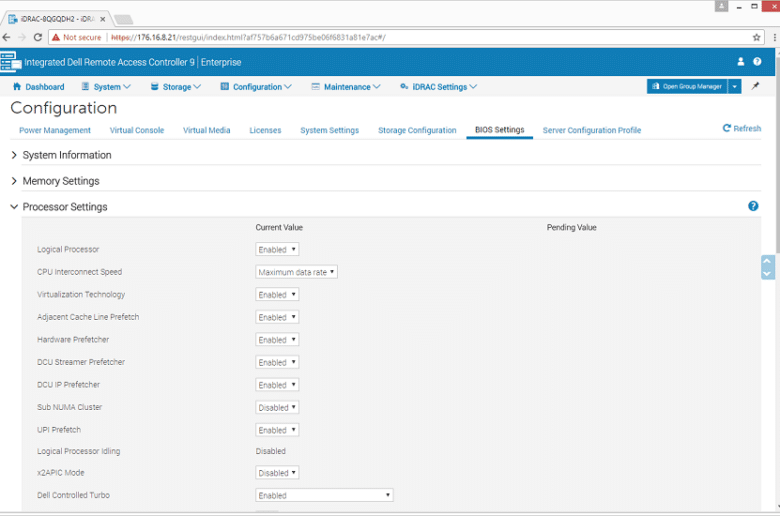
Task: Click the Current Value column header
Action: (279, 227)
